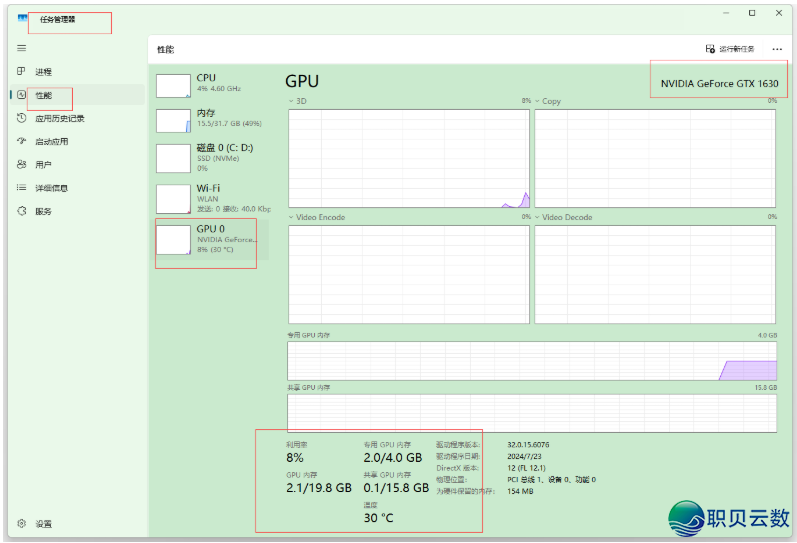Screen dimensions: 797x543
Task: Click the Run new task icon
Action: (710, 49)
